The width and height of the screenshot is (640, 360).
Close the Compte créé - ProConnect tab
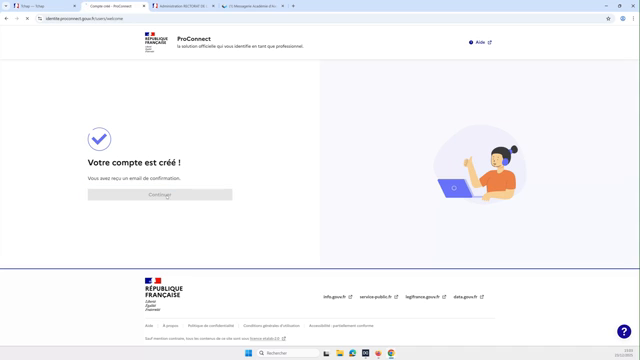[x=144, y=6]
